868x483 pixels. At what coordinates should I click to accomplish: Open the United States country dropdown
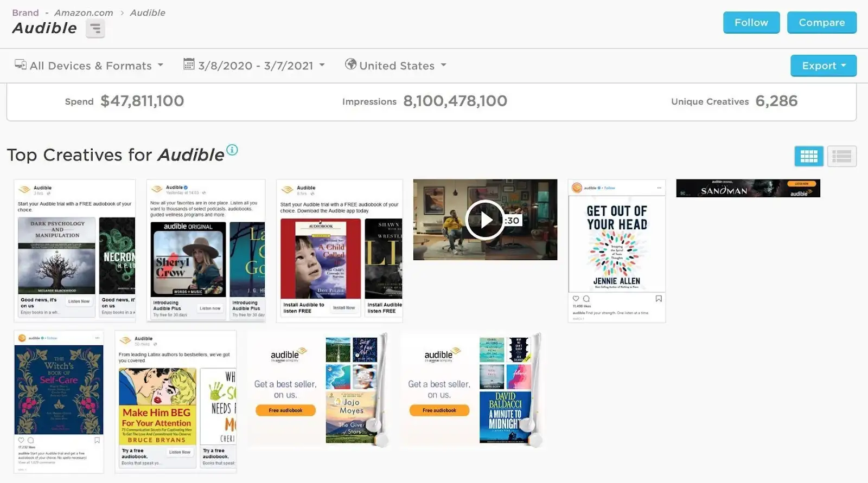[396, 66]
